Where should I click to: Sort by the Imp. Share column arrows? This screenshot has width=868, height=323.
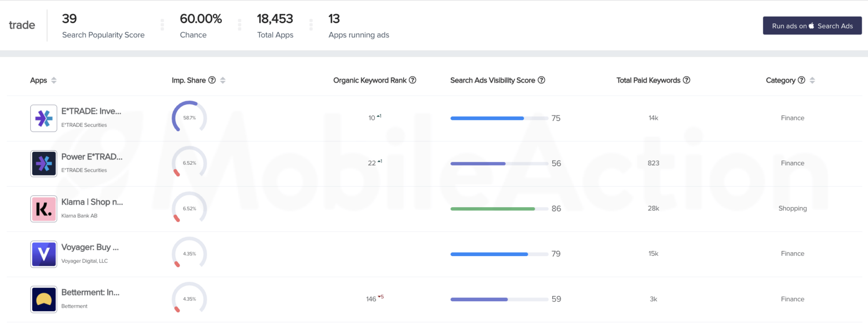[x=223, y=80]
